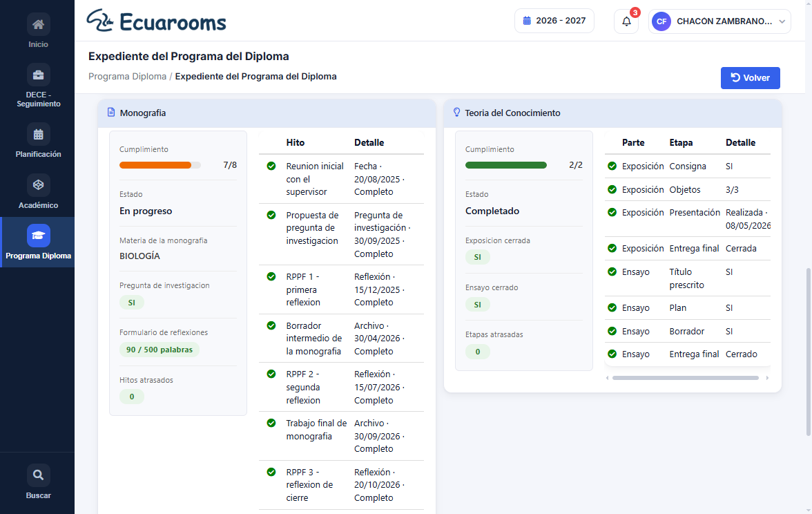This screenshot has height=514, width=812.
Task: Click the Ensayo cerrado SI badge
Action: click(478, 305)
